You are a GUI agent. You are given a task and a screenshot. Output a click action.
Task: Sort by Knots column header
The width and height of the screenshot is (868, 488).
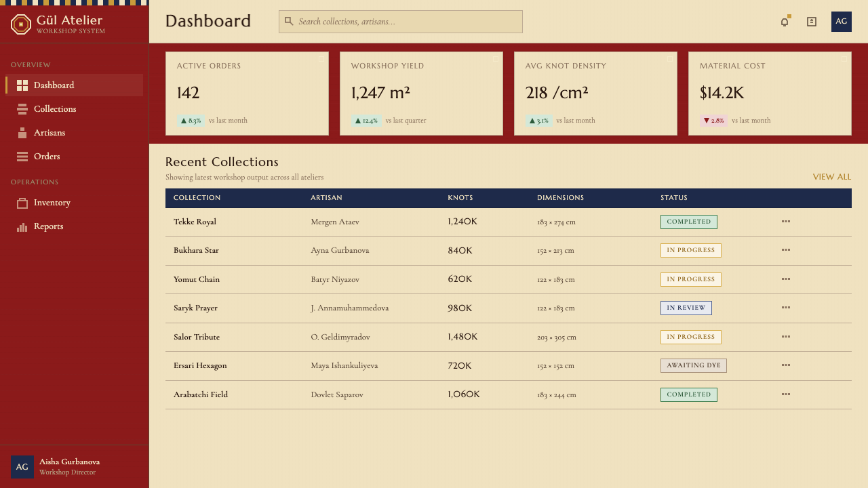coord(460,198)
